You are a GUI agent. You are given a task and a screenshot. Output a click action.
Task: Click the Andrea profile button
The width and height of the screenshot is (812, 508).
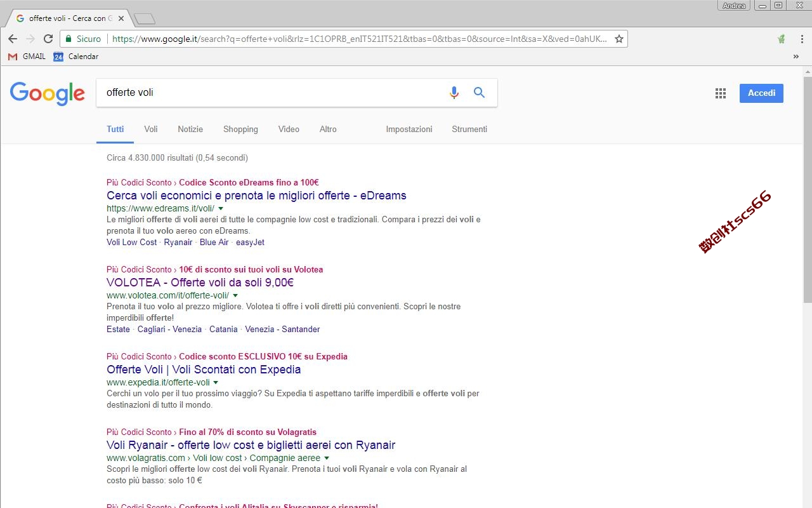click(735, 6)
